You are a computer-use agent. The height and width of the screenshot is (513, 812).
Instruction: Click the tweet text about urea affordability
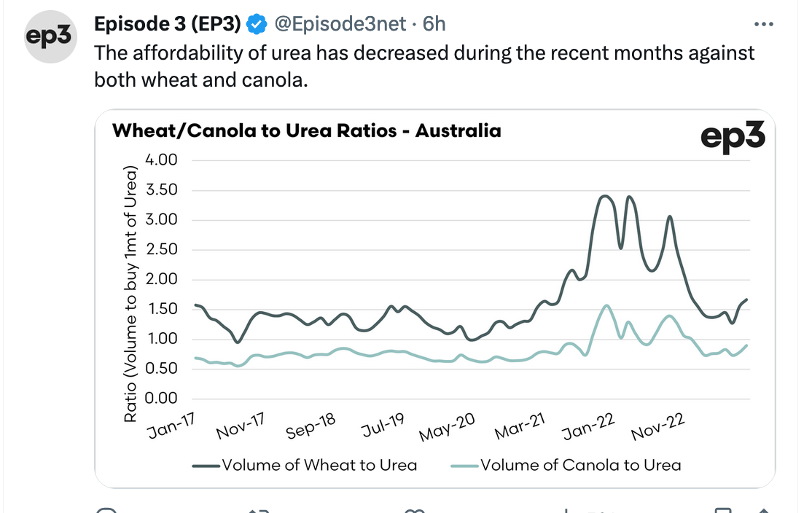[x=424, y=66]
